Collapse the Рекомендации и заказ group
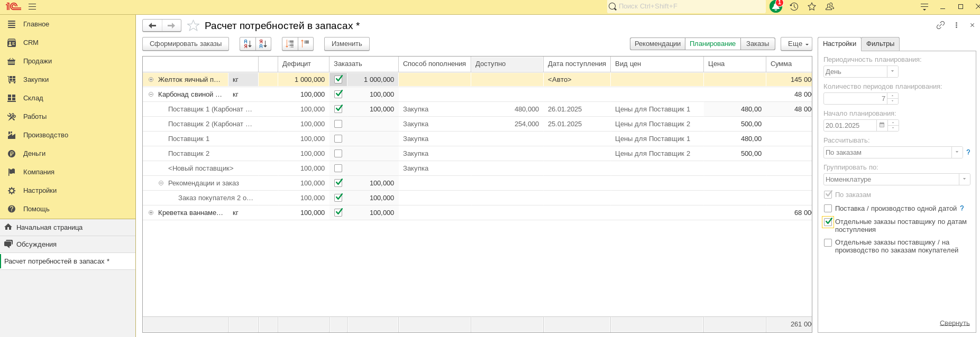The image size is (980, 337). pyautogui.click(x=161, y=183)
